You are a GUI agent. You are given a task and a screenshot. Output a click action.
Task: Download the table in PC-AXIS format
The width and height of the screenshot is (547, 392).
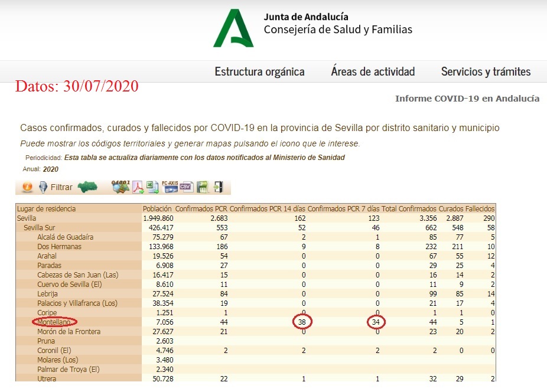(170, 187)
